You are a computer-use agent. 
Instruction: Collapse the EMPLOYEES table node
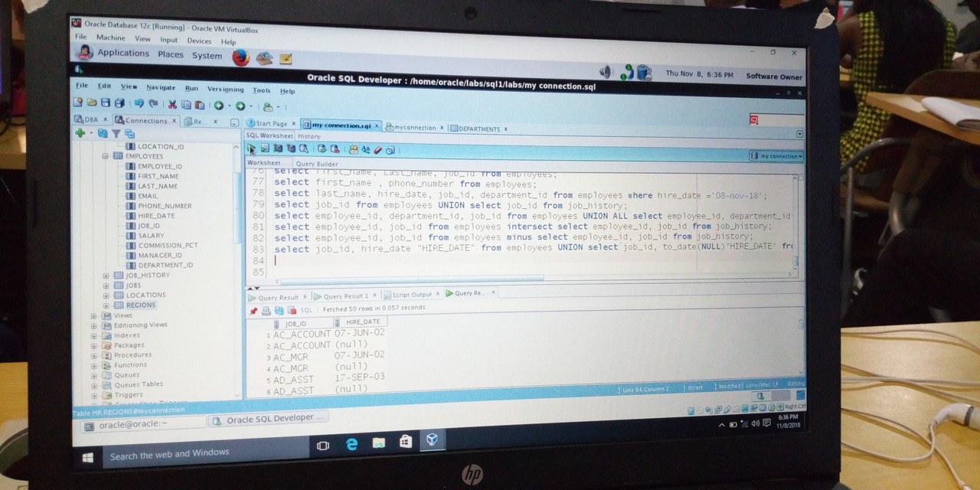106,155
